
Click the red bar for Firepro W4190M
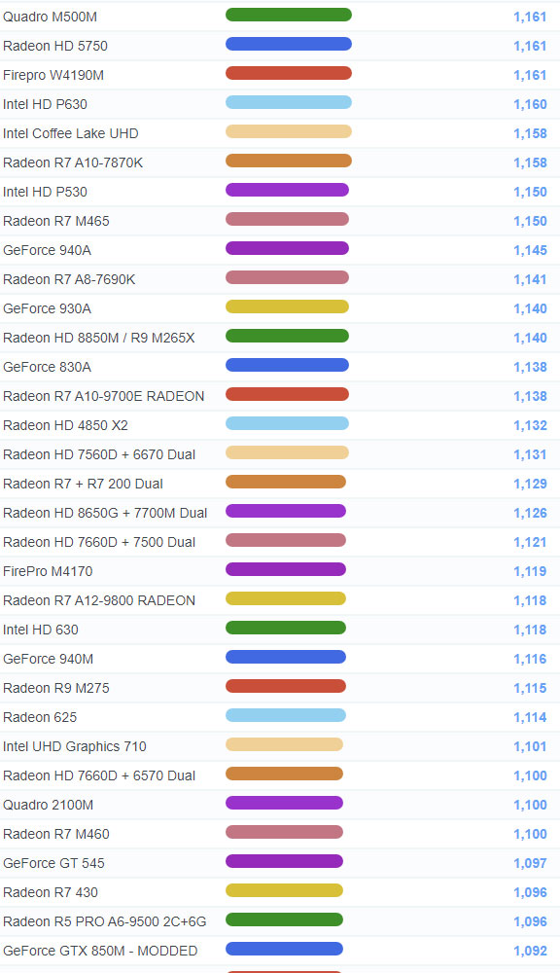pyautogui.click(x=289, y=73)
